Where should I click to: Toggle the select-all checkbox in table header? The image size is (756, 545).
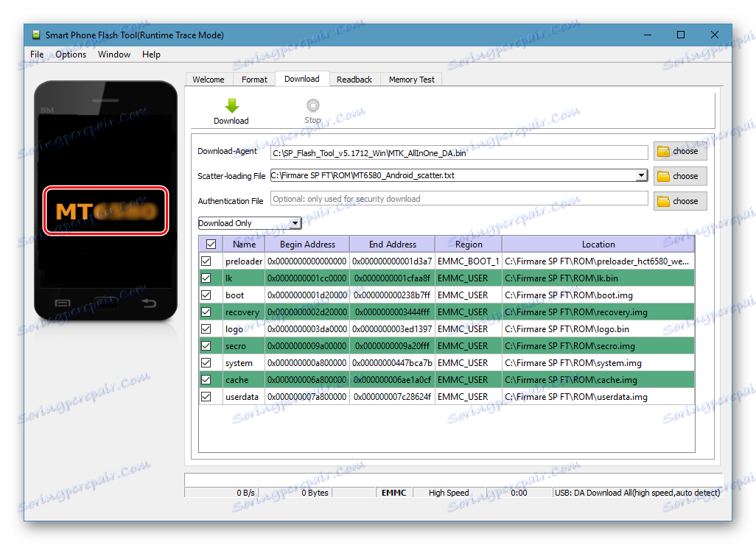(211, 245)
